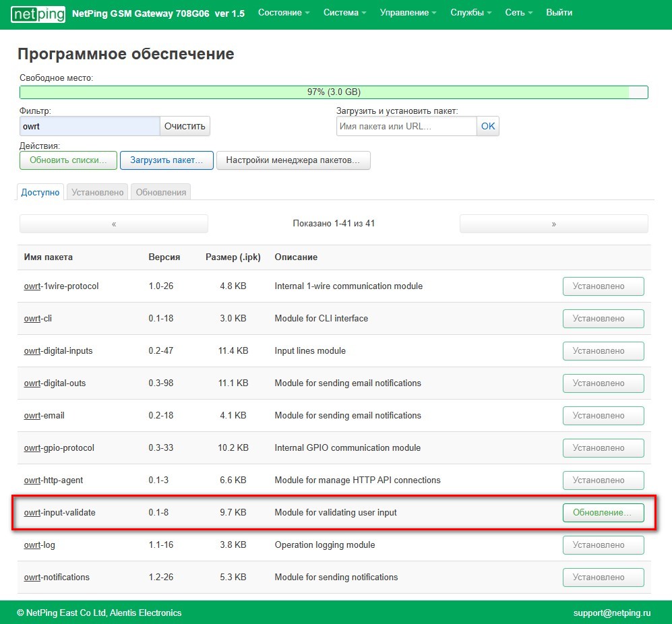
Task: Expand the Система menu
Action: pyautogui.click(x=344, y=13)
